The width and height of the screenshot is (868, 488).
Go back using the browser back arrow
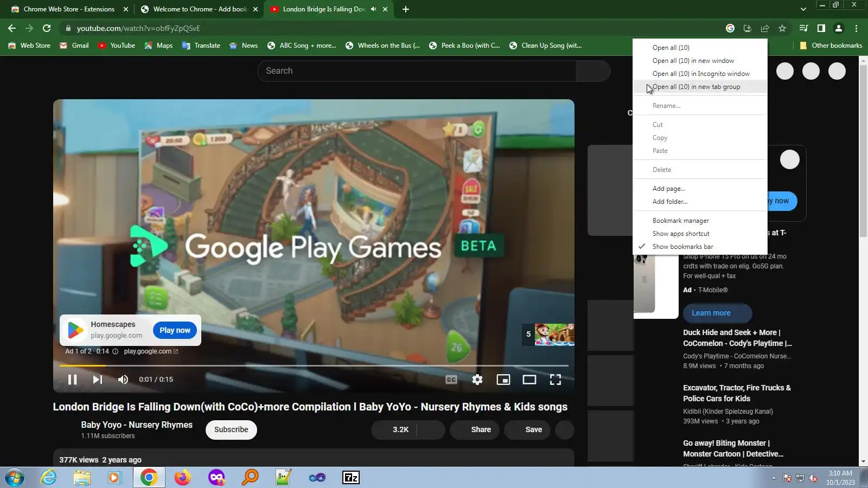click(x=12, y=28)
